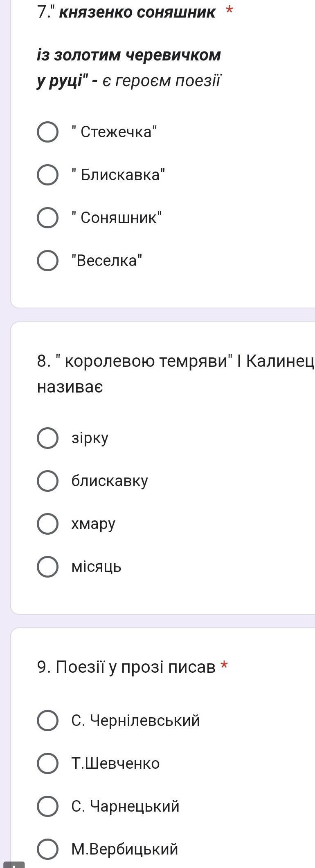Pick "С. Чарнецький" as the author

click(x=47, y=806)
